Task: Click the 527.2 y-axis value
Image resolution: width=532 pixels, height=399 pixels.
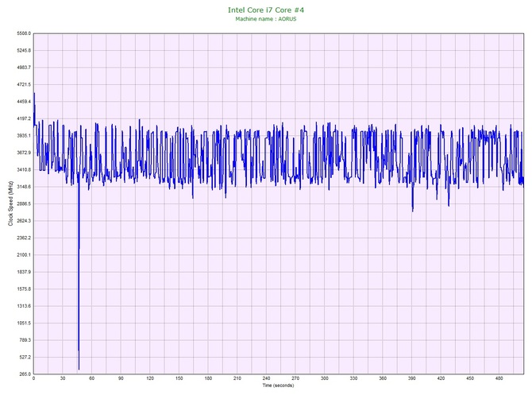Action: (x=25, y=357)
